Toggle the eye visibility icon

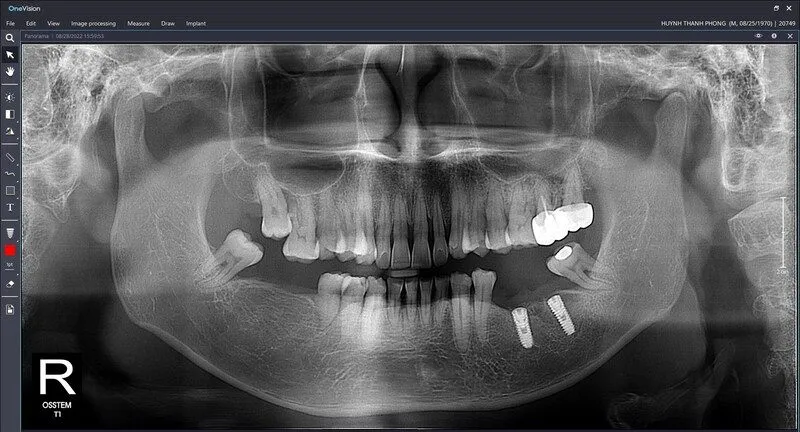(x=759, y=36)
